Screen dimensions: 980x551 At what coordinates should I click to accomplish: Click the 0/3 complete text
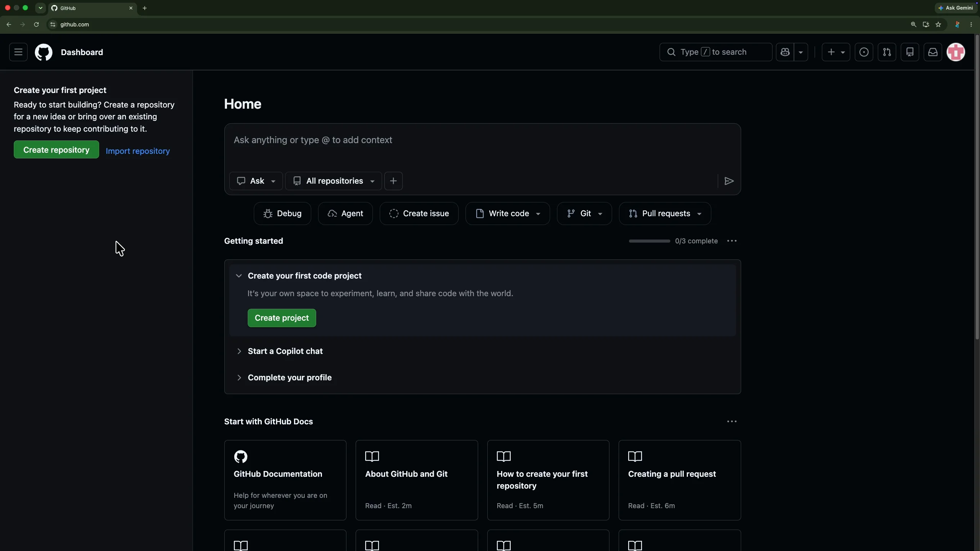coord(696,241)
